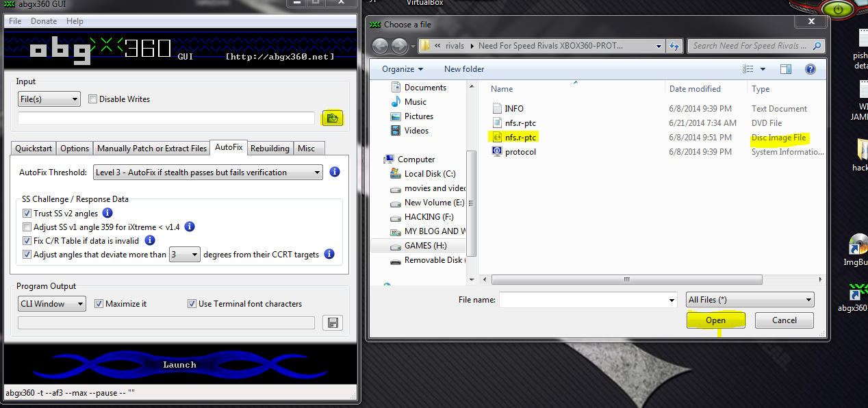Image resolution: width=868 pixels, height=408 pixels.
Task: Click the back arrow in Choose a file dialog
Action: [x=381, y=46]
